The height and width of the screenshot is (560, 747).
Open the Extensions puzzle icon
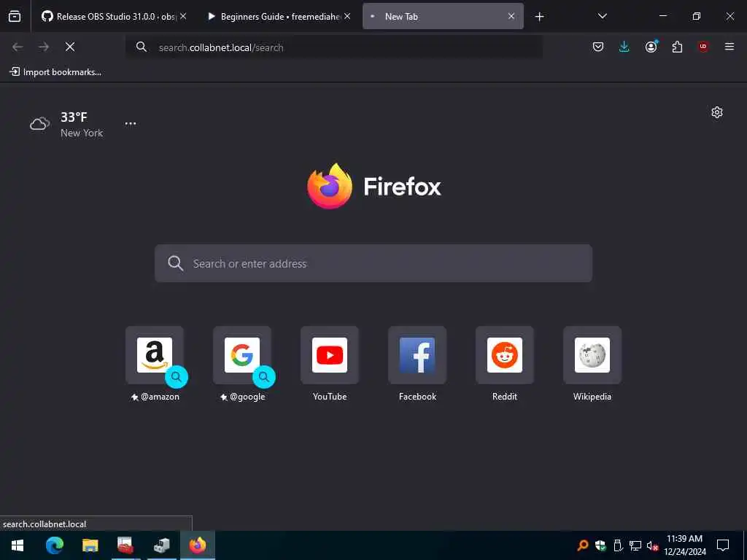tap(677, 47)
